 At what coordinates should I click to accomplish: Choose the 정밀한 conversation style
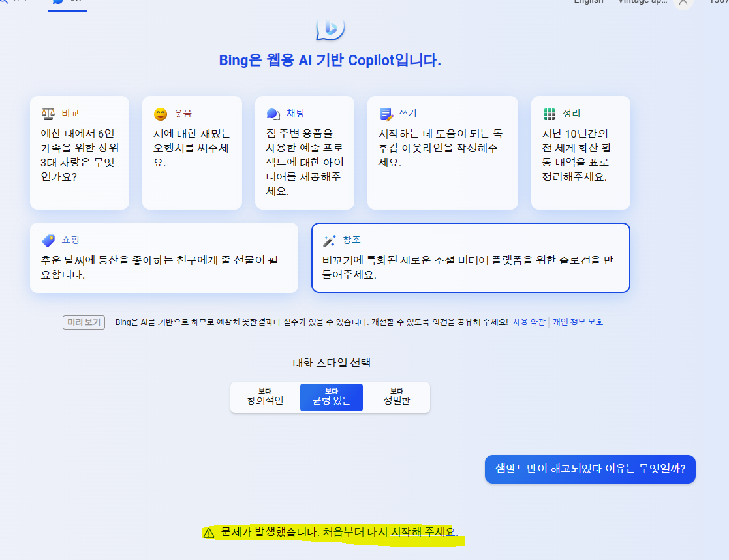coord(397,397)
